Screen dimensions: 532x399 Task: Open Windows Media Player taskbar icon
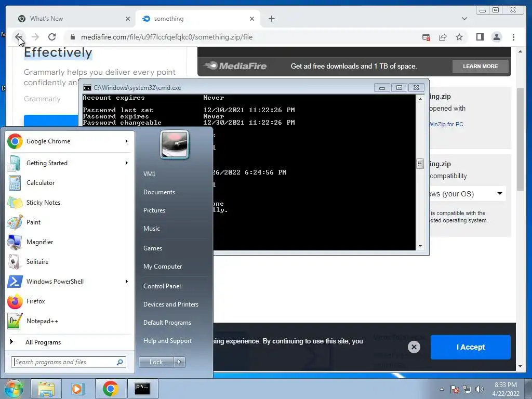(x=78, y=389)
